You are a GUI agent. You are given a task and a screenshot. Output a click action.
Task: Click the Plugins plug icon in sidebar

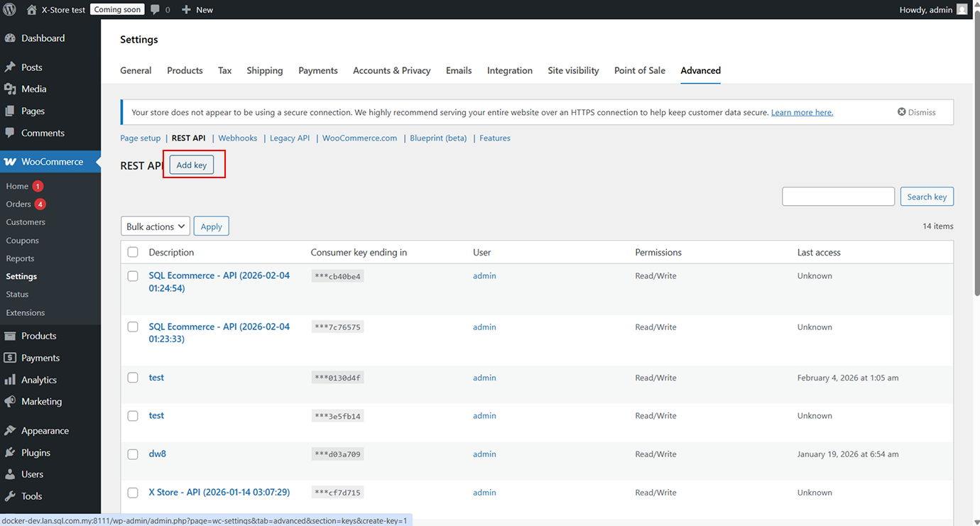[x=10, y=452]
